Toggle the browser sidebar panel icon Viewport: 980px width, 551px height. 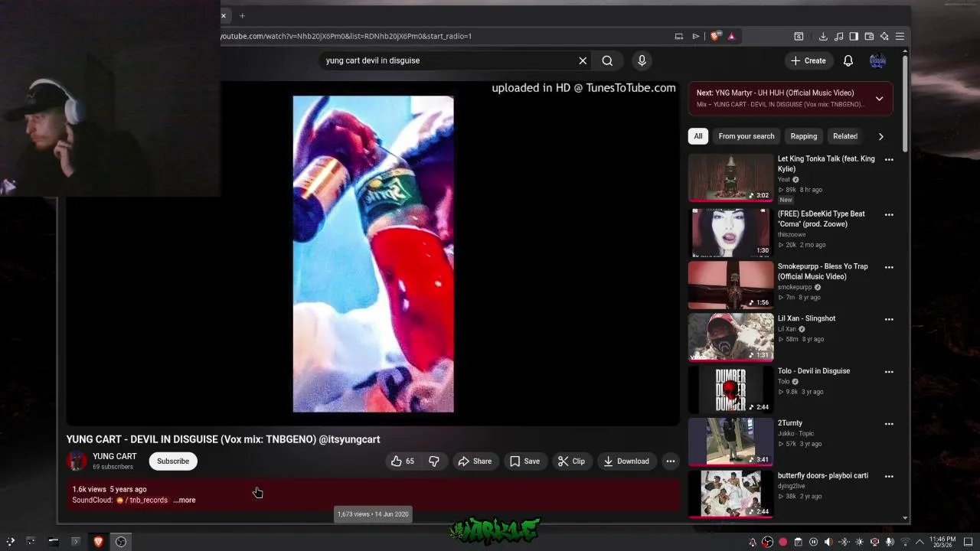[854, 36]
